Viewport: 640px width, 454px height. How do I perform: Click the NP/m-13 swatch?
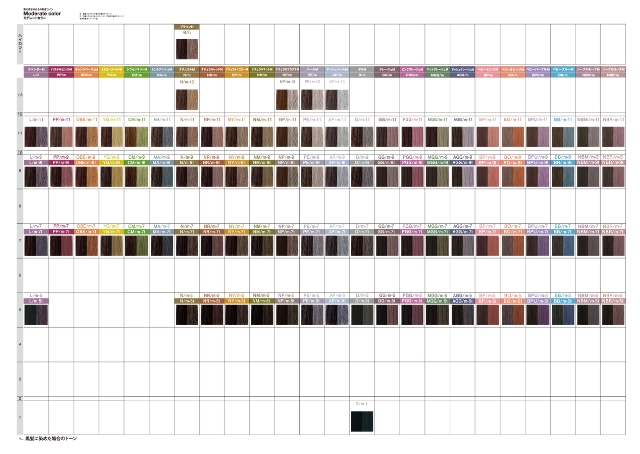[x=286, y=99]
